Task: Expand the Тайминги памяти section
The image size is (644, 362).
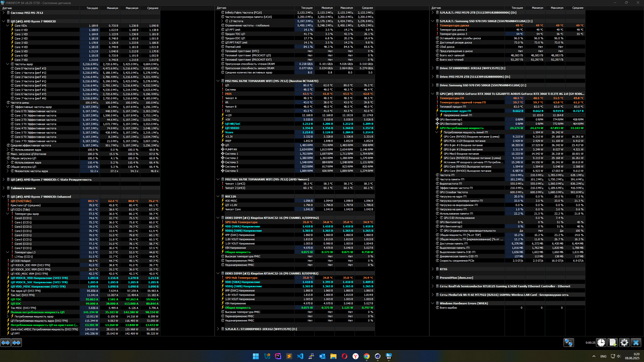Action: (4, 188)
